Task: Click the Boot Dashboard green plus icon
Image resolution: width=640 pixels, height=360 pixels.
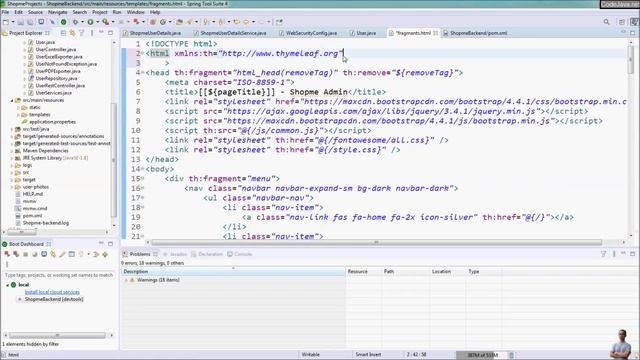Action: (x=105, y=254)
